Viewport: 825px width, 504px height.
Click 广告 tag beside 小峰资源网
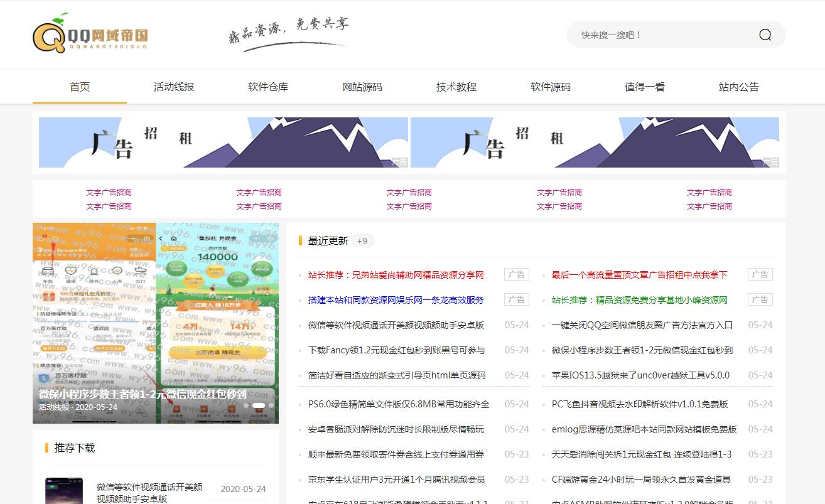click(x=760, y=299)
